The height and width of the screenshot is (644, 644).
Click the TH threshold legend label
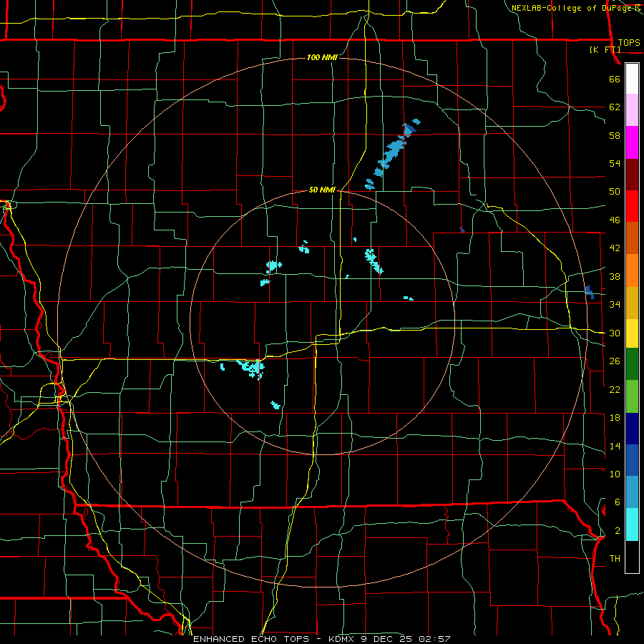click(615, 558)
